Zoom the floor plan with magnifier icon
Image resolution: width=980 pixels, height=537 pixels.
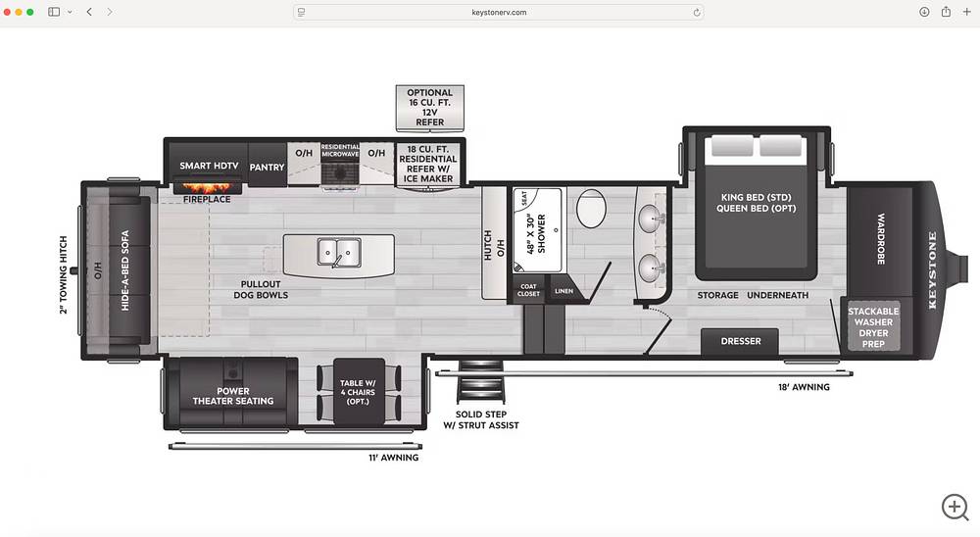[955, 506]
